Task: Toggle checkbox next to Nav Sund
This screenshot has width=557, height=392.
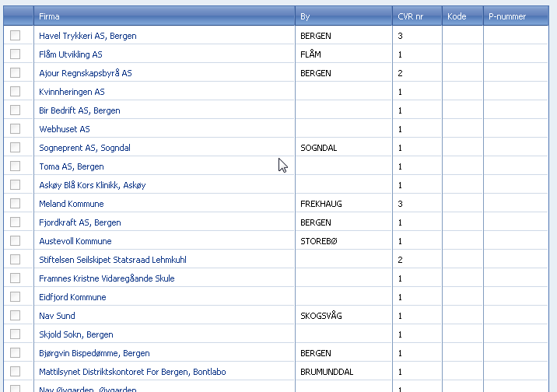Action: coord(15,315)
